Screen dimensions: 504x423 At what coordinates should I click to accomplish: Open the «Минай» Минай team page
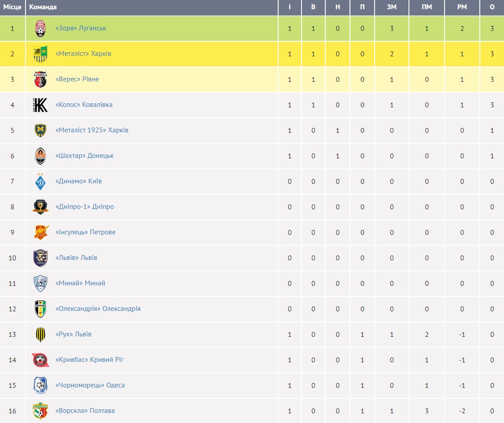80,283
